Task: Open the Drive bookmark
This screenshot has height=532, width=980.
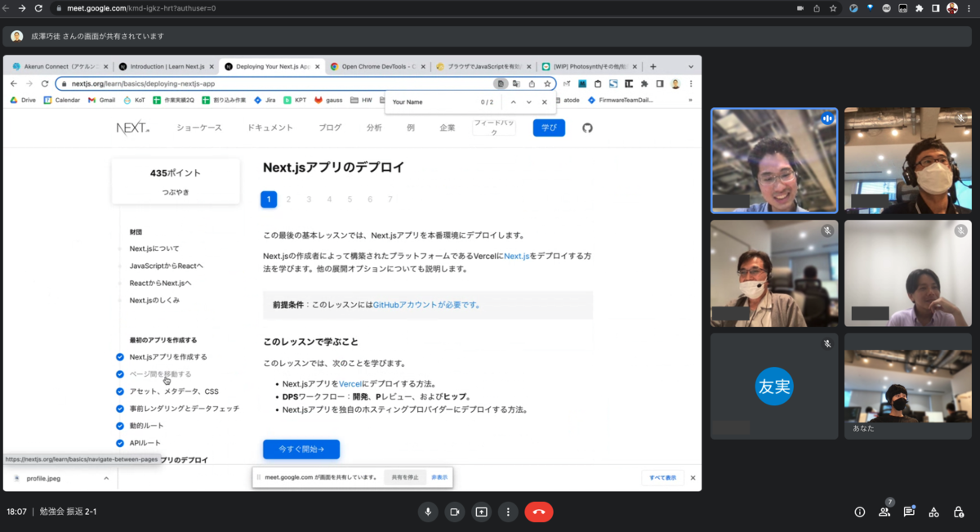Action: click(23, 100)
